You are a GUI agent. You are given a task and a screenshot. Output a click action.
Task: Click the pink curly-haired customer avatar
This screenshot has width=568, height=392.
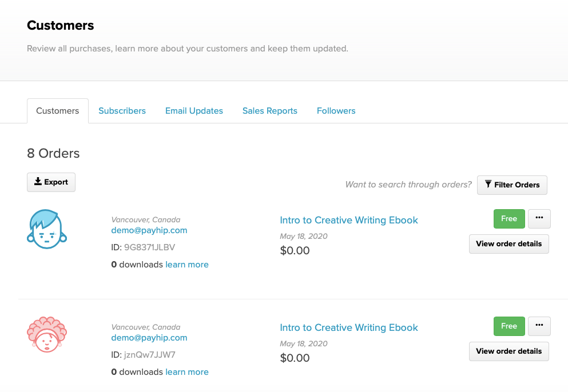(47, 334)
